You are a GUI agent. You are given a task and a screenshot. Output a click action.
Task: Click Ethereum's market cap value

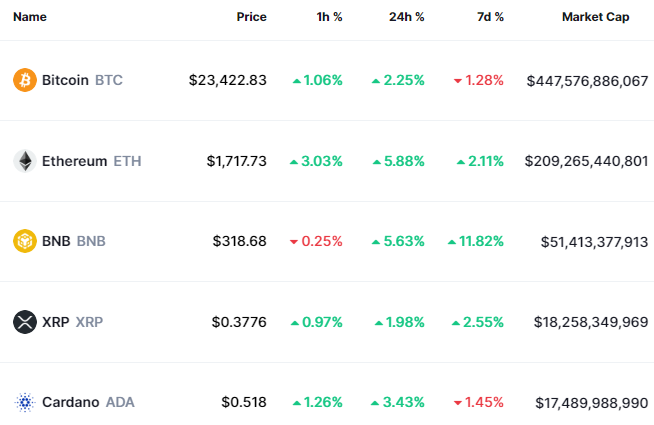[586, 161]
